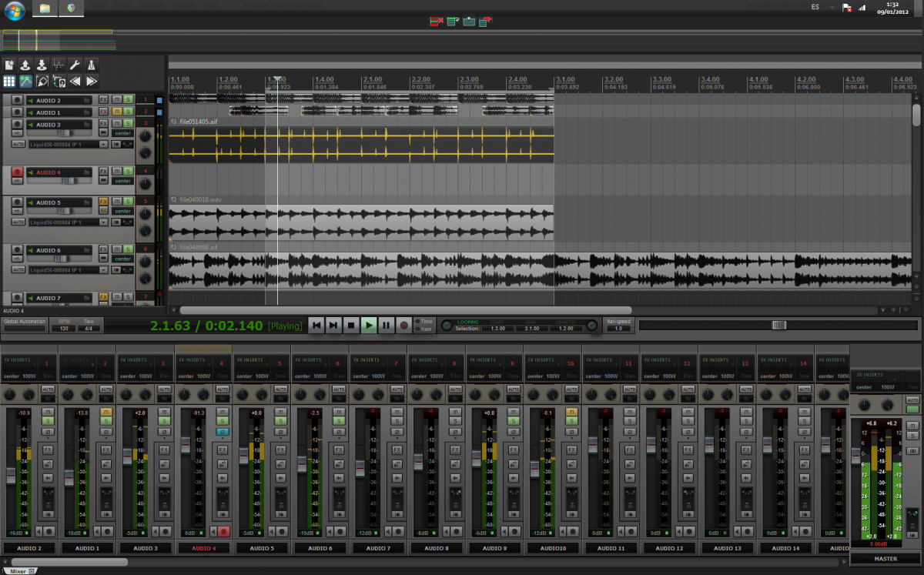The height and width of the screenshot is (575, 924).
Task: Pause playback in the transport bar
Action: click(387, 326)
